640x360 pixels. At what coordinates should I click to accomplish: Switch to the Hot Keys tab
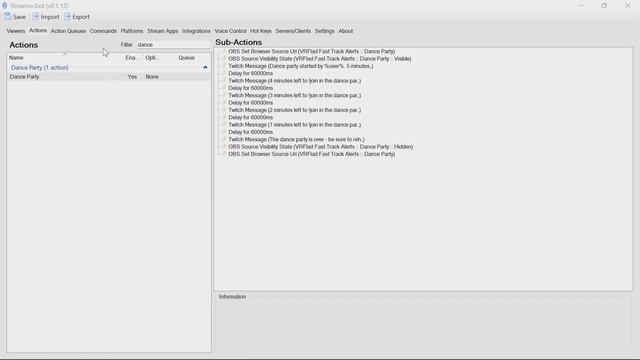click(x=261, y=31)
